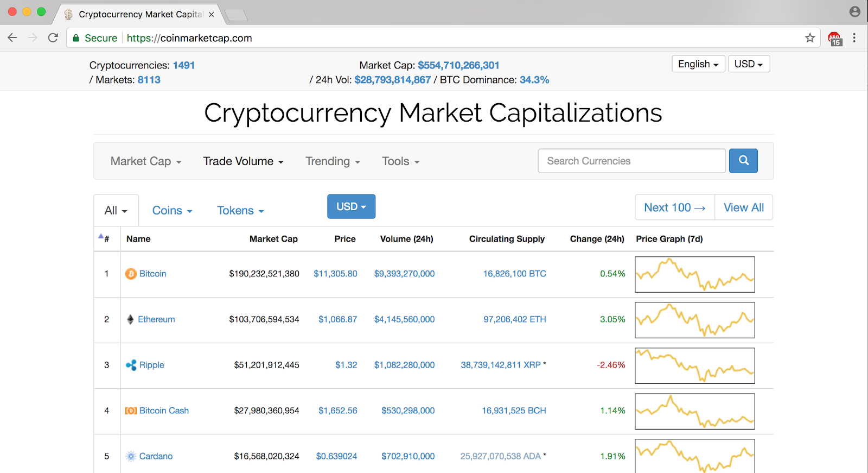Image resolution: width=868 pixels, height=473 pixels.
Task: Bookmark page with star icon
Action: 810,37
